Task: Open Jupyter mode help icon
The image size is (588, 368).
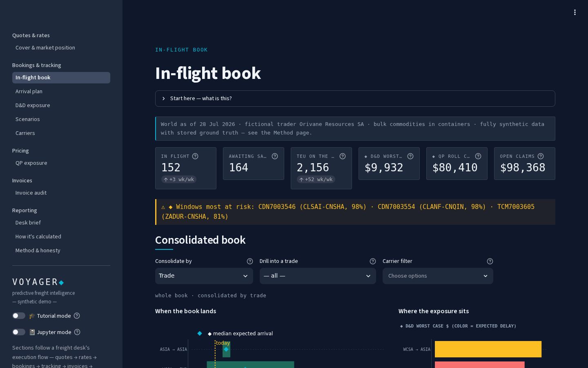Action: point(77,332)
